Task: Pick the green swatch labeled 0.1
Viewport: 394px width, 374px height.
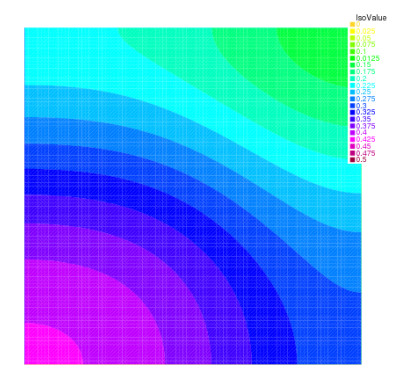Action: (352, 51)
